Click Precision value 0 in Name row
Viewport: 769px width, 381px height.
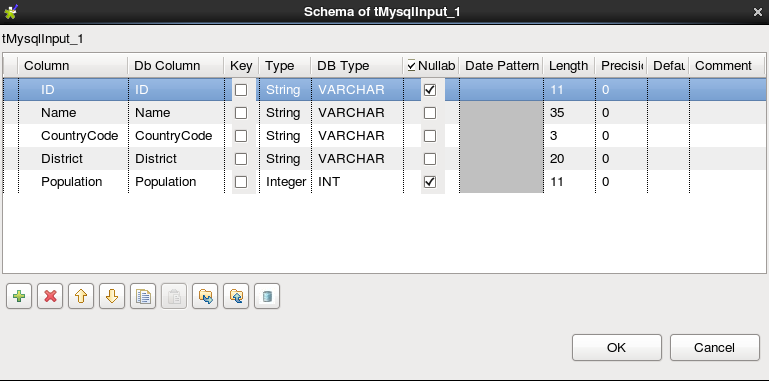[621, 113]
